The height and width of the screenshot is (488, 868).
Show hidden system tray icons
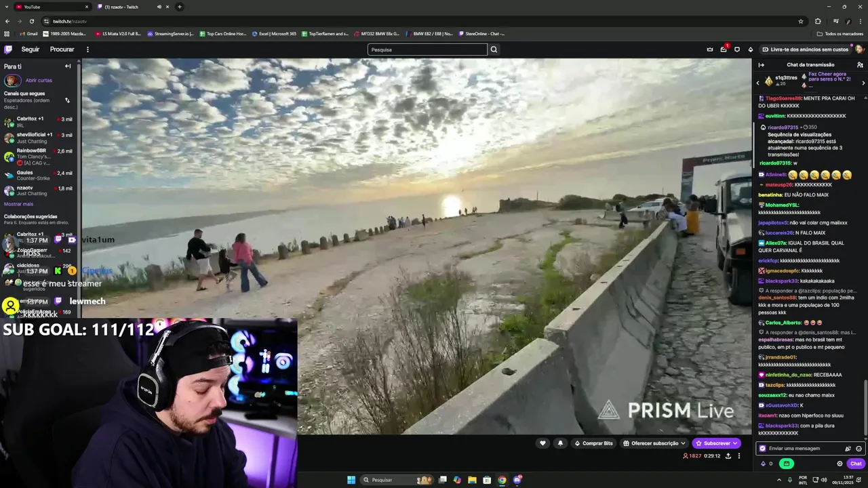(779, 480)
